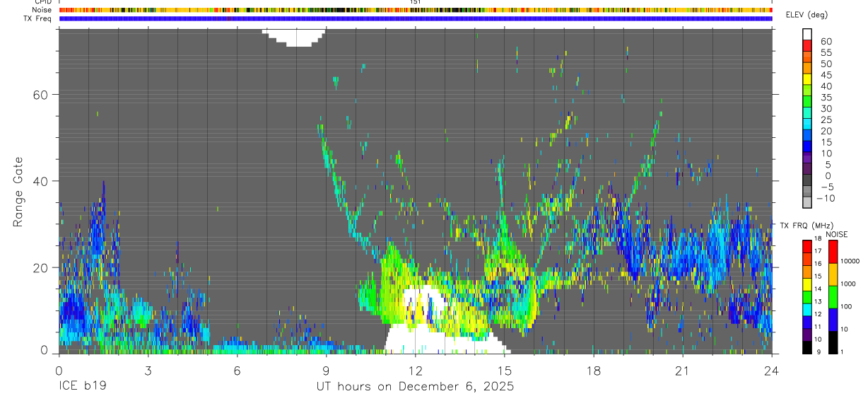Viewport: 868px width, 401px height.
Task: Click x-axis tick label '18' under the plot
Action: [593, 371]
